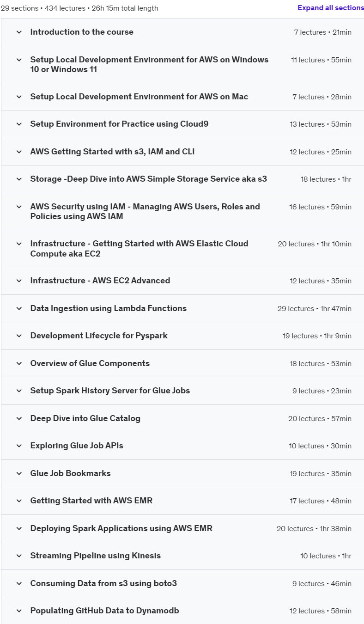The image size is (364, 624).
Task: Expand chevron for Deploying Spark Applications using AWS EMR
Action: 19,528
